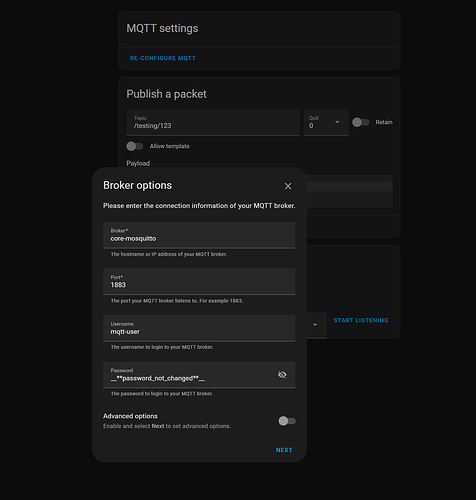Click NEXT in Broker options dialog
This screenshot has width=476, height=500.
(x=284, y=450)
